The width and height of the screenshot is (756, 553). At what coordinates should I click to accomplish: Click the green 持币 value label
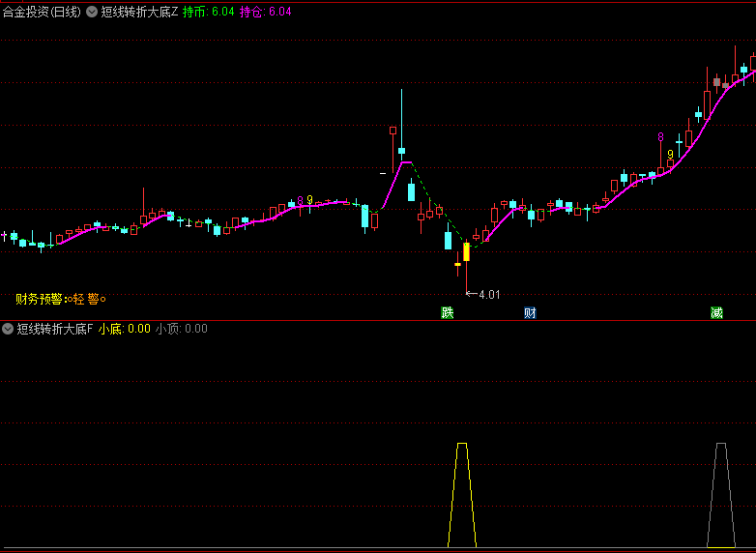208,12
